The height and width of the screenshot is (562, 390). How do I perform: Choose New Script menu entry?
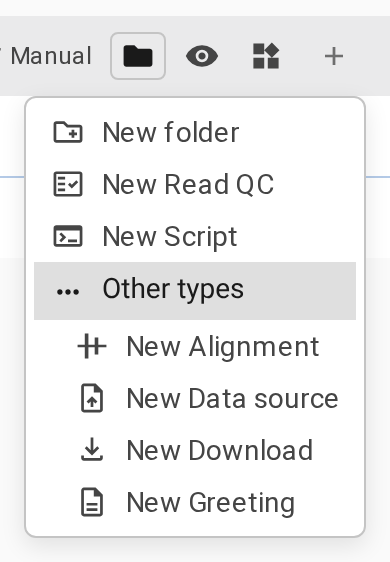195,236
